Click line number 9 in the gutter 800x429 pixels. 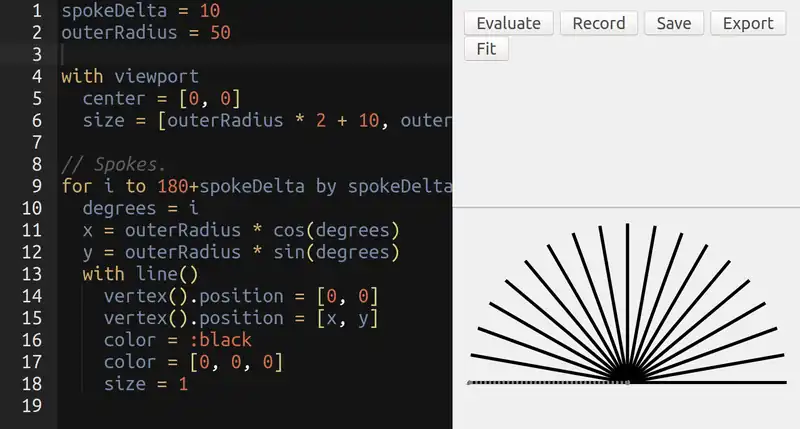point(36,186)
